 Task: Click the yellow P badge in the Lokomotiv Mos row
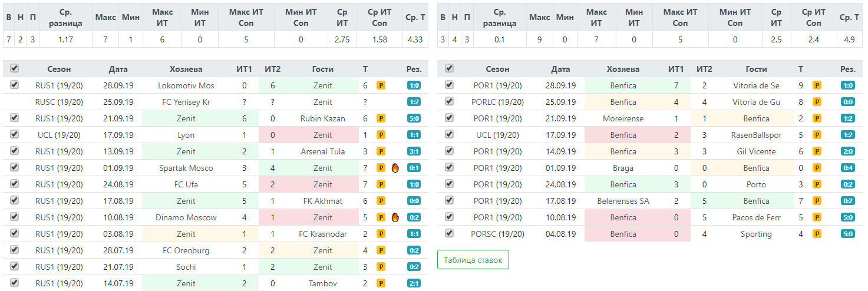click(x=381, y=85)
